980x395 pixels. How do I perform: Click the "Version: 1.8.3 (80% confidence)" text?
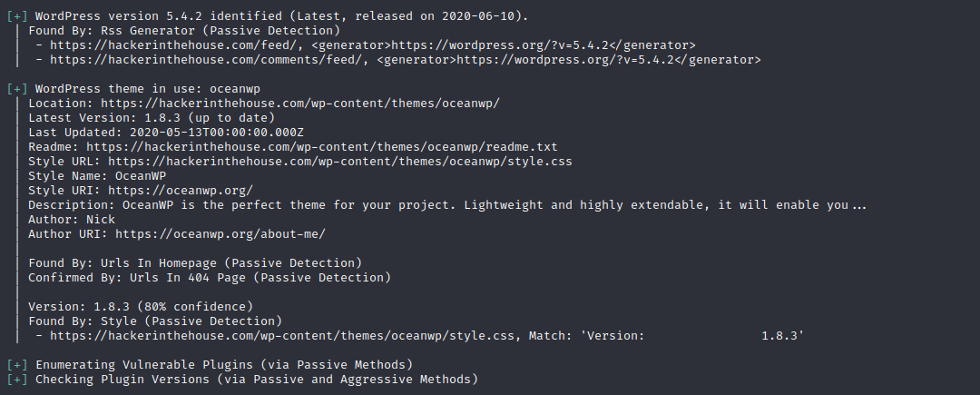[140, 306]
